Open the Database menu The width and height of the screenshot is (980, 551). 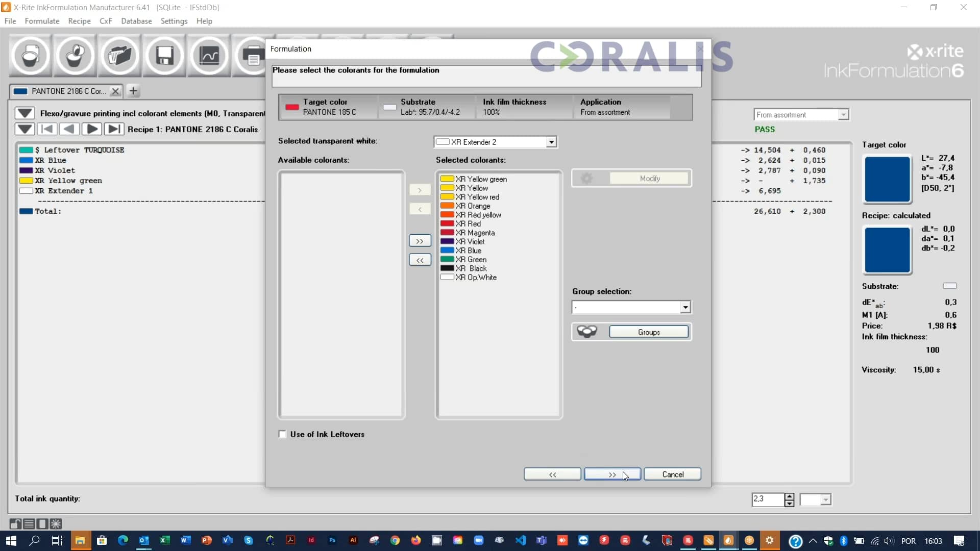(137, 21)
